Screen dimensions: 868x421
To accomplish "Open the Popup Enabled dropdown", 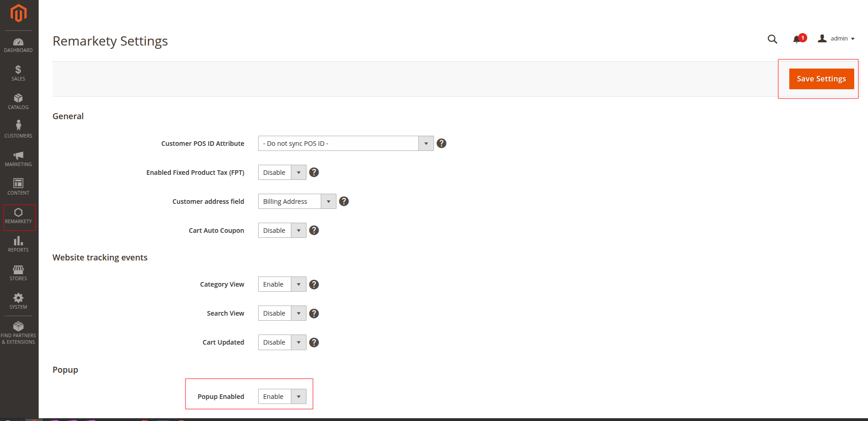I will [x=282, y=397].
